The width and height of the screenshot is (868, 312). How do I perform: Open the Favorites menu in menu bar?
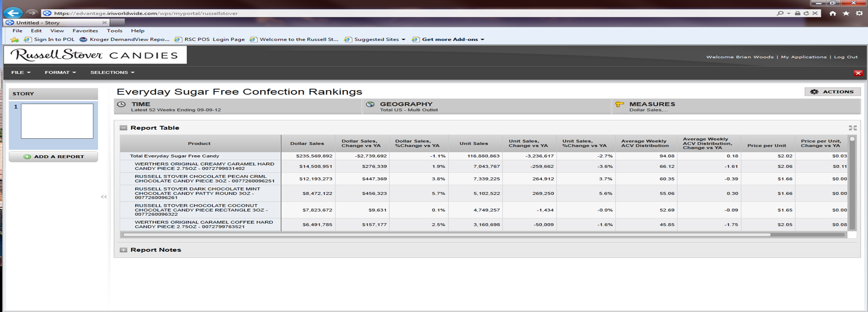point(85,31)
